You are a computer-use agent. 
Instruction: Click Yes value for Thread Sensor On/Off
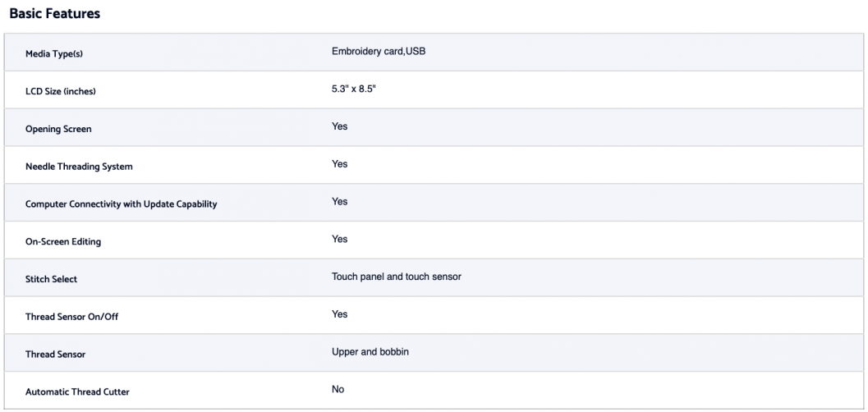[x=340, y=314]
